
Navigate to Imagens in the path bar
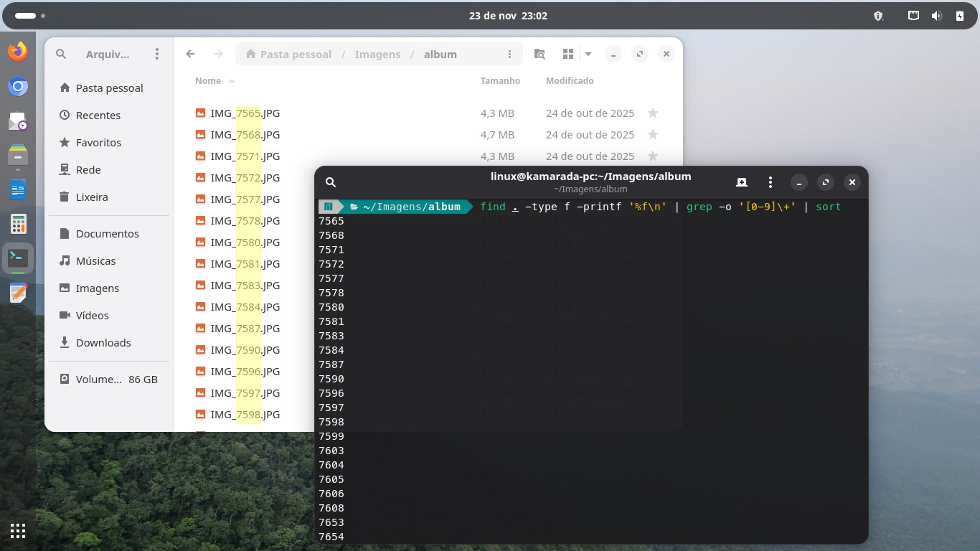click(377, 55)
